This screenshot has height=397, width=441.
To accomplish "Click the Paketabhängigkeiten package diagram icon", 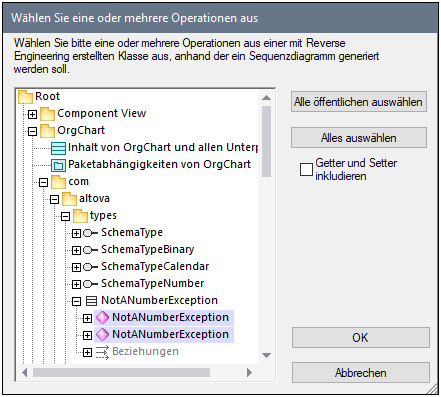I will click(58, 165).
